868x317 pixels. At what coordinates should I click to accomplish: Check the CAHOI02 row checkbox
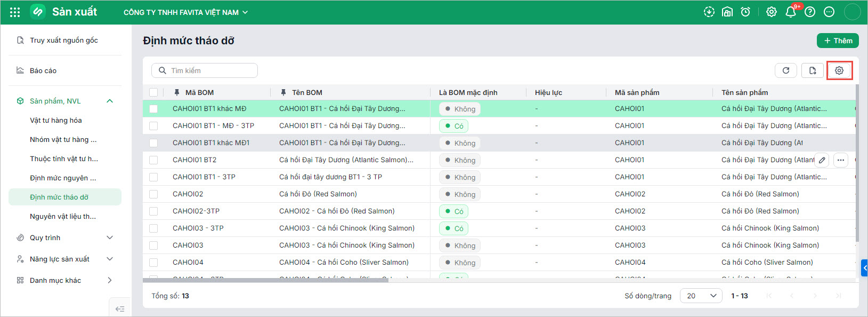153,194
